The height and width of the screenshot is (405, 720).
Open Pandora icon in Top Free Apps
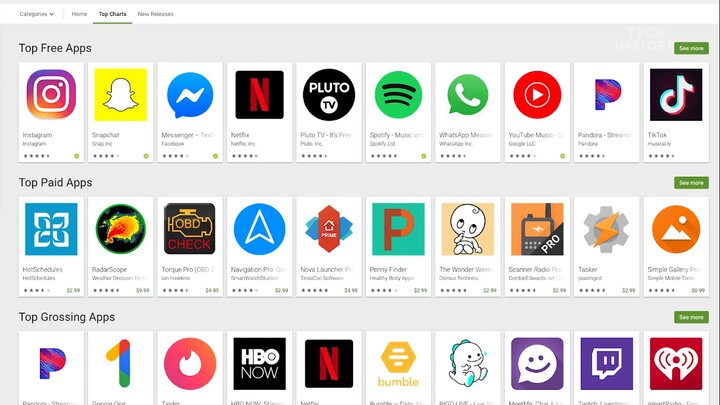[x=607, y=95]
